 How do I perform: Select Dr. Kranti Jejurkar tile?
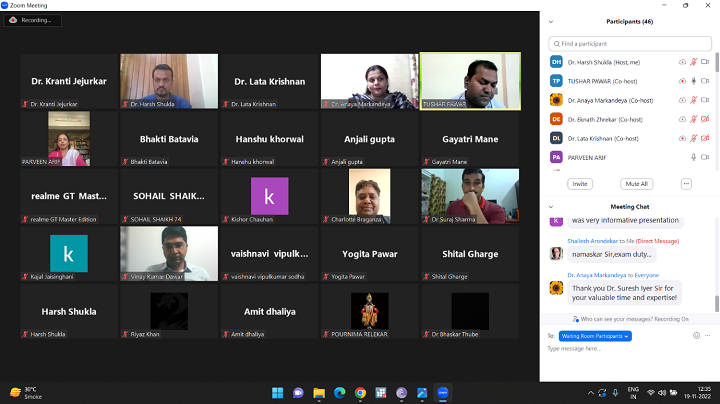click(69, 81)
